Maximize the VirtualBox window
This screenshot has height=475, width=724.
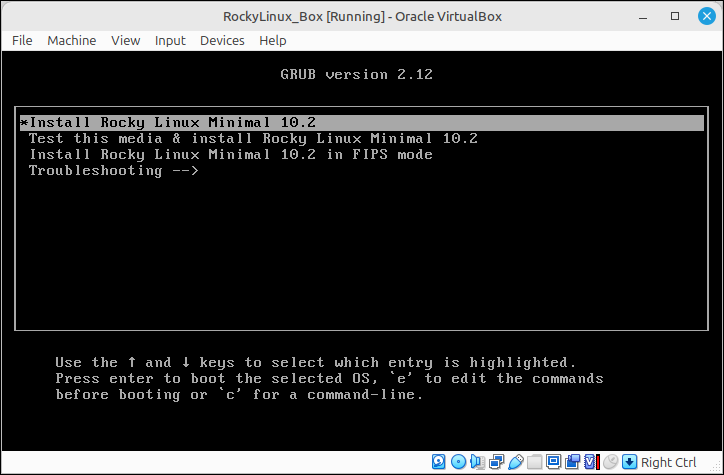(x=675, y=16)
